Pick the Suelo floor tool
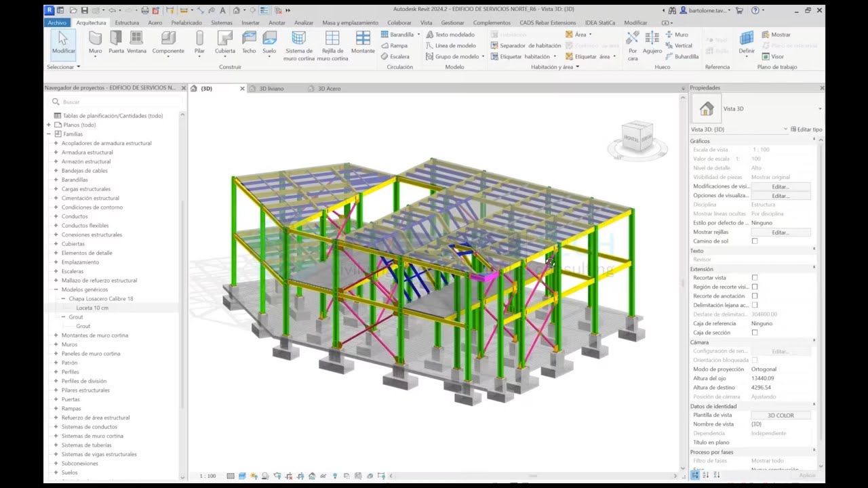Screen dimensions: 868x488 [x=269, y=42]
